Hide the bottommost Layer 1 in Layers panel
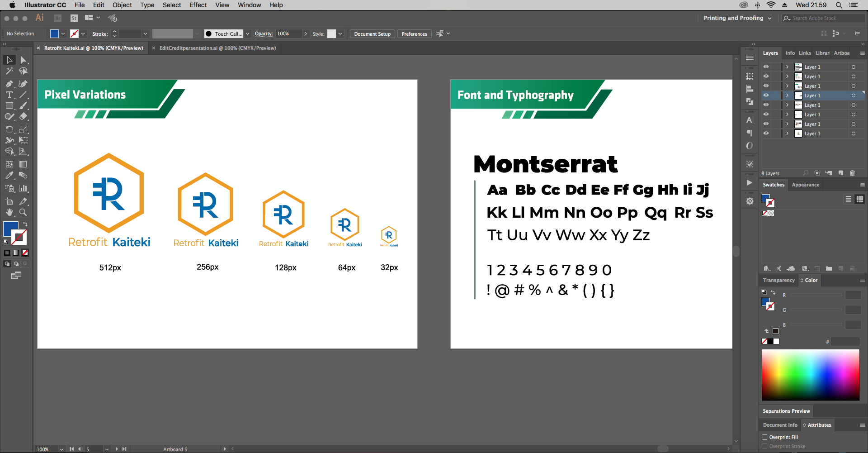 766,134
